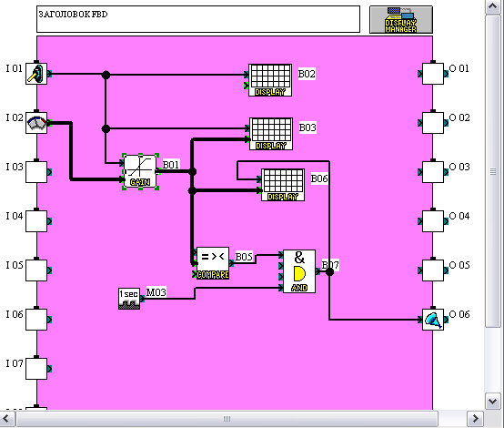Select the DISPLAY block B03
Screen dimensions: 504x428
pyautogui.click(x=271, y=134)
